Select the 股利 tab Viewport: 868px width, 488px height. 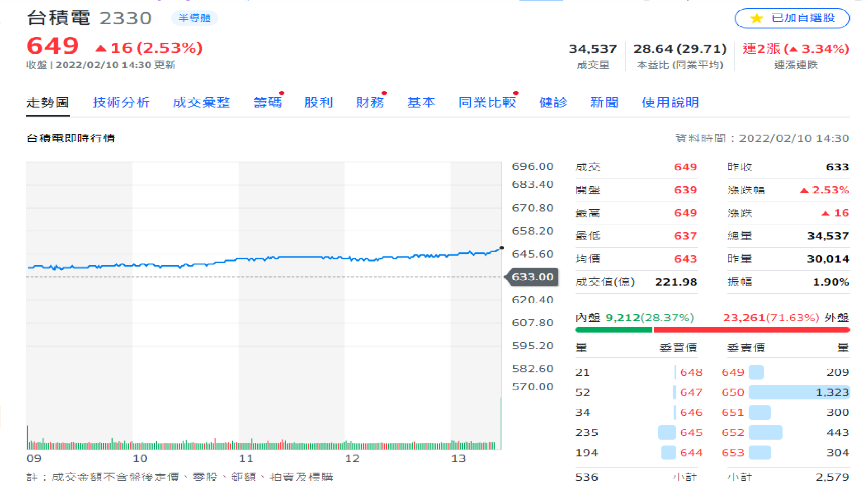click(319, 103)
